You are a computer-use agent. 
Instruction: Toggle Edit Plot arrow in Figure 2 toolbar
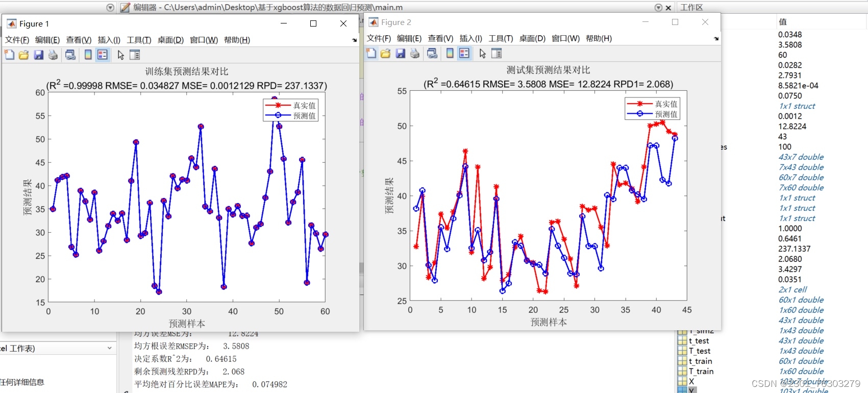pos(483,53)
